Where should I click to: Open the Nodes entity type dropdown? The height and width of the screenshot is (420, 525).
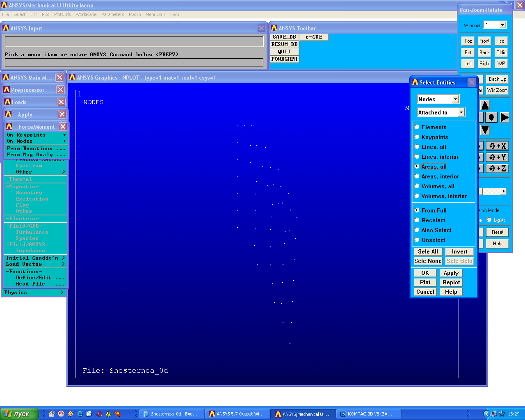[x=455, y=99]
